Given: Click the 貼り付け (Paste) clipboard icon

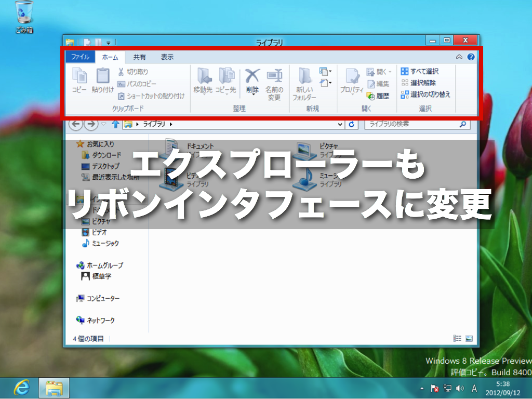Looking at the screenshot, I should (103, 80).
